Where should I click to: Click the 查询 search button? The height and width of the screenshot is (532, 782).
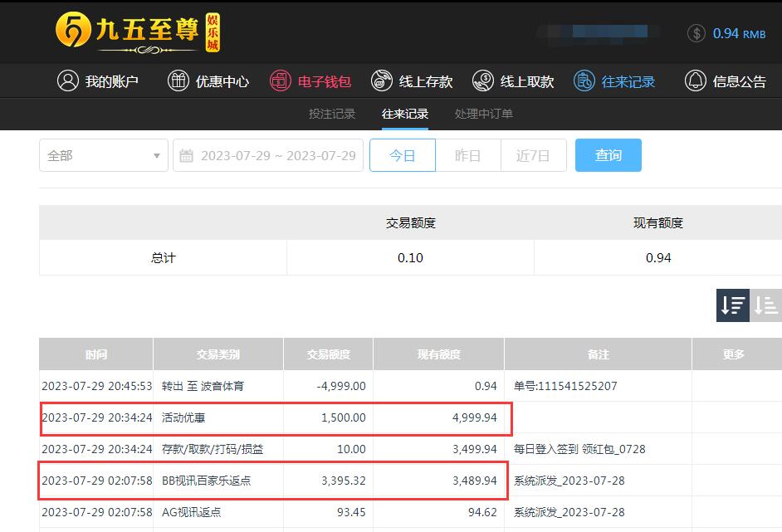(x=608, y=155)
